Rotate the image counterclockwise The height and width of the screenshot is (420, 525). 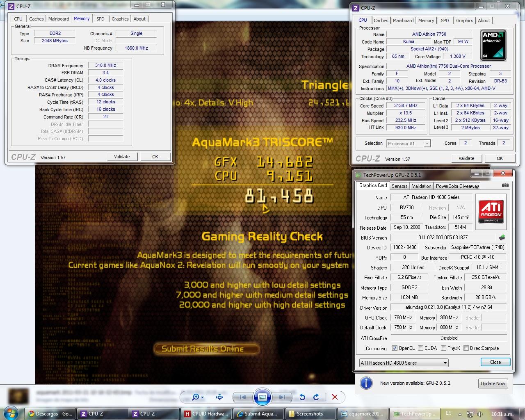[302, 397]
